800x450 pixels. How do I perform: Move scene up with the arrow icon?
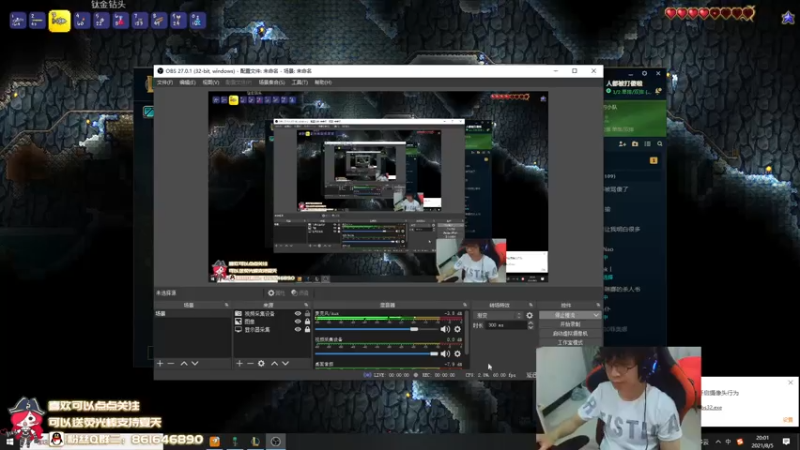click(x=184, y=363)
